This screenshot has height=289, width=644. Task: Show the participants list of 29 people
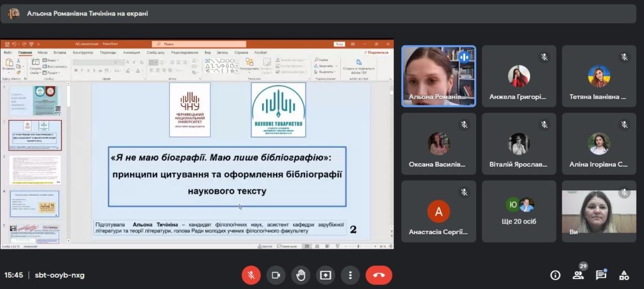[579, 275]
